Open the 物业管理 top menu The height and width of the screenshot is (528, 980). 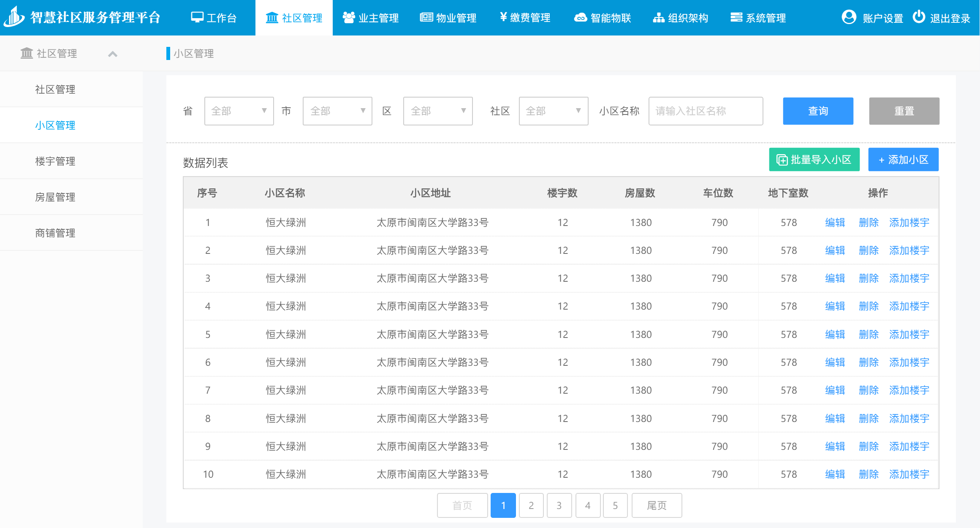(448, 18)
